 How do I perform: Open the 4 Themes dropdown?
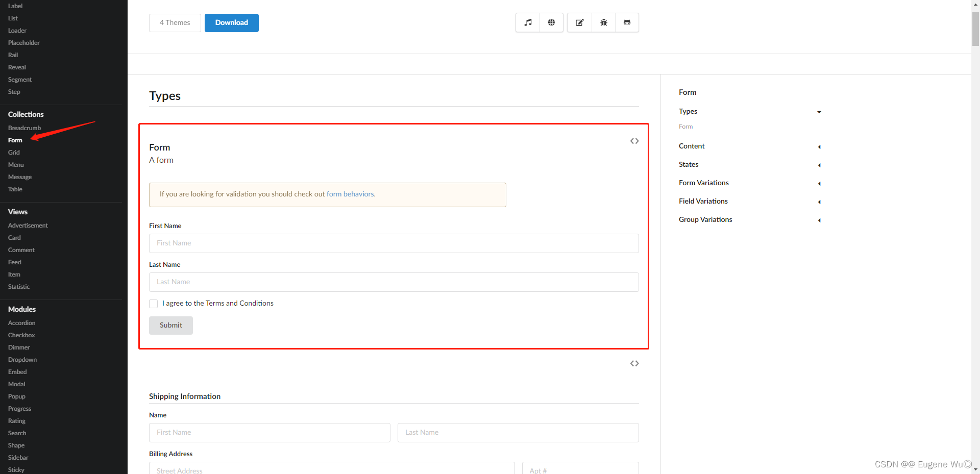(175, 23)
